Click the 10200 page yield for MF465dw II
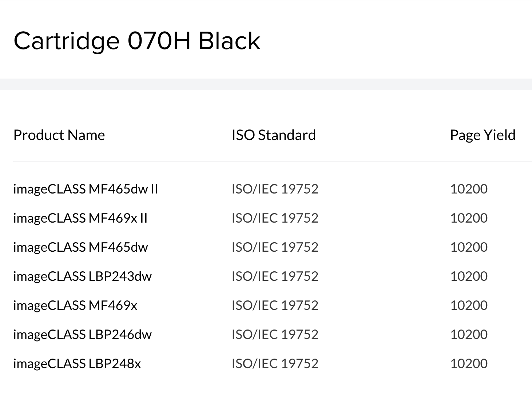The width and height of the screenshot is (532, 411). coord(469,189)
